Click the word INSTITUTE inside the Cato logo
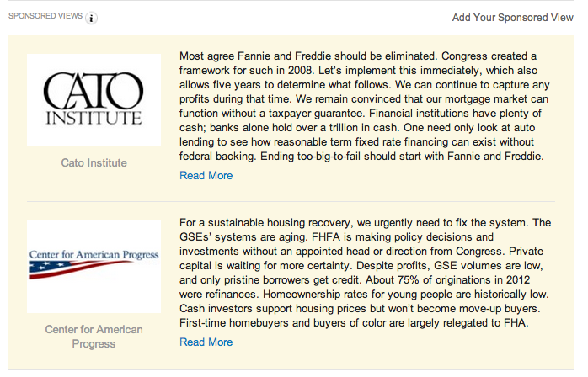Image resolution: width=588 pixels, height=377 pixels. point(94,118)
